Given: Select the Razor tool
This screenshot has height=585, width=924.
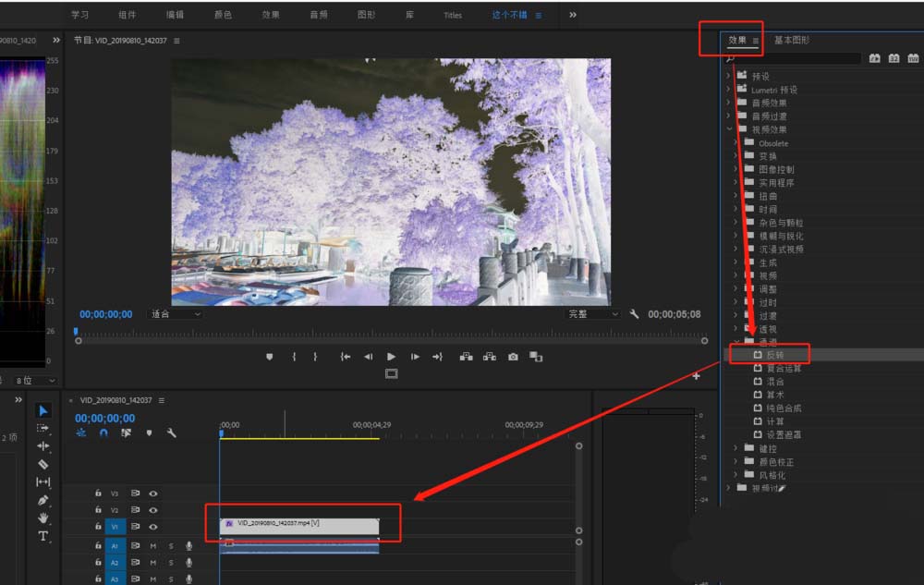Looking at the screenshot, I should point(43,464).
